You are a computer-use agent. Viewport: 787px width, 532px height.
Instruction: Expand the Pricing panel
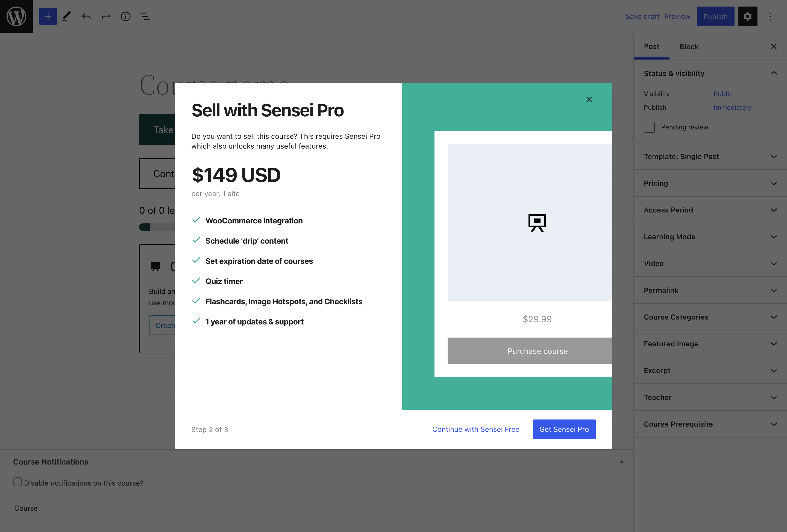pyautogui.click(x=710, y=183)
